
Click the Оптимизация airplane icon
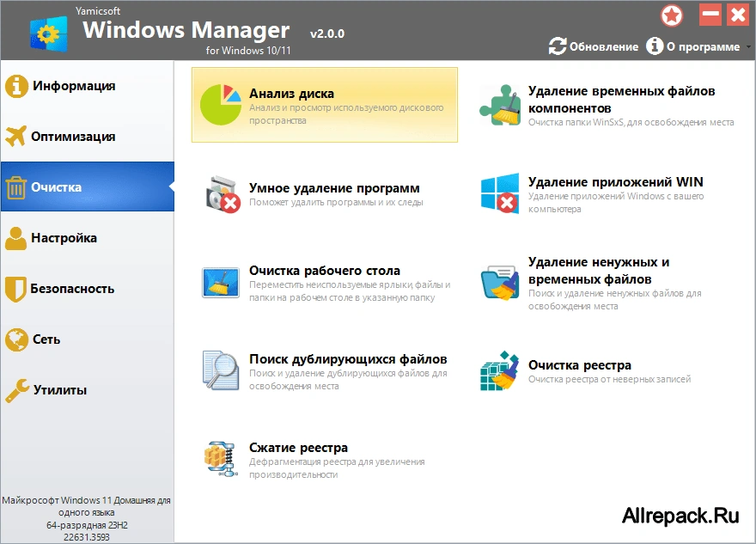coord(16,136)
